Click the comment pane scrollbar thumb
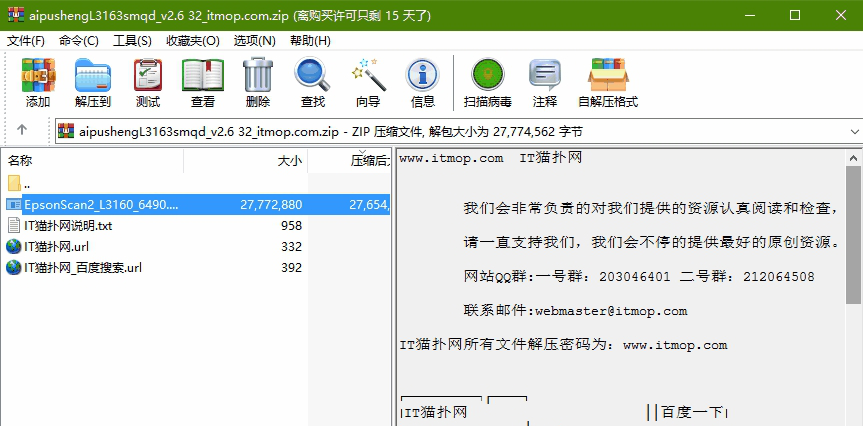This screenshot has width=863, height=443. (x=854, y=234)
